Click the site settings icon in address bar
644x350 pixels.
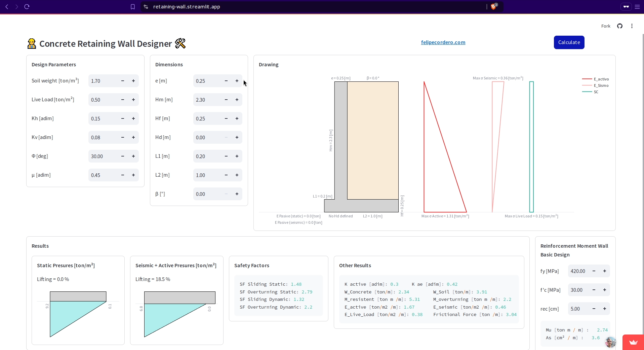pos(146,7)
